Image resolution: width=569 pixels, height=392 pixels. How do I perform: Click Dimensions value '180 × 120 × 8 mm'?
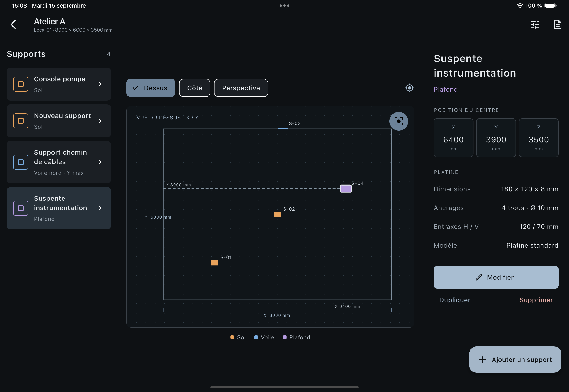coord(530,189)
